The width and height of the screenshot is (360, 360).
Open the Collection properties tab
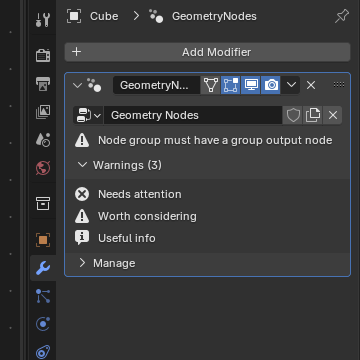43,203
